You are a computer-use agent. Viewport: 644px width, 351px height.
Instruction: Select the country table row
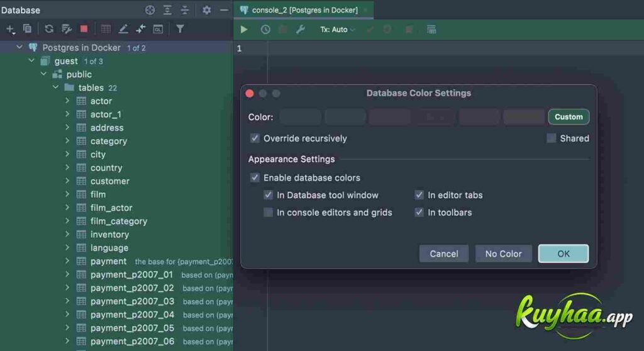click(x=116, y=168)
